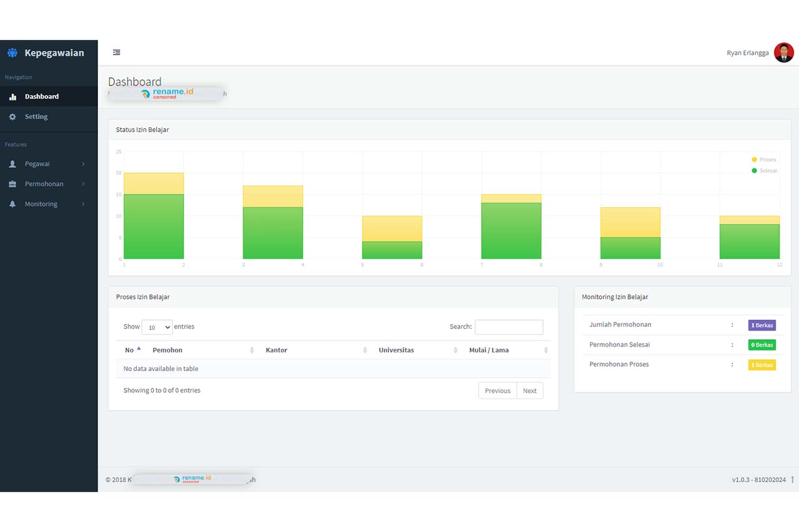799x532 pixels.
Task: Click the purple Jumlah Permohonan badge
Action: click(762, 325)
